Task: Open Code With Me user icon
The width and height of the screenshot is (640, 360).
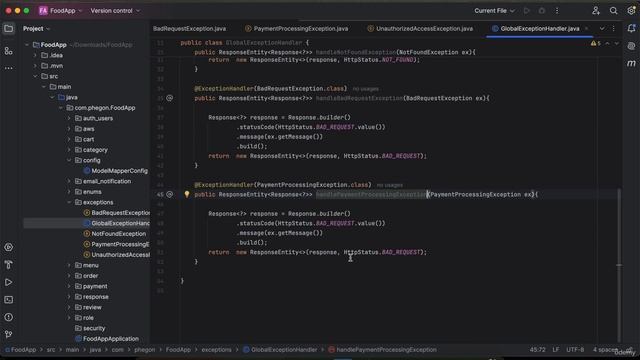Action: click(596, 11)
